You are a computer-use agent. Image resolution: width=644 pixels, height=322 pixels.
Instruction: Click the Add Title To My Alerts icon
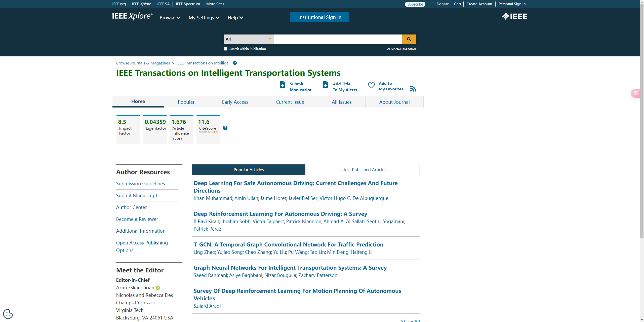point(326,85)
